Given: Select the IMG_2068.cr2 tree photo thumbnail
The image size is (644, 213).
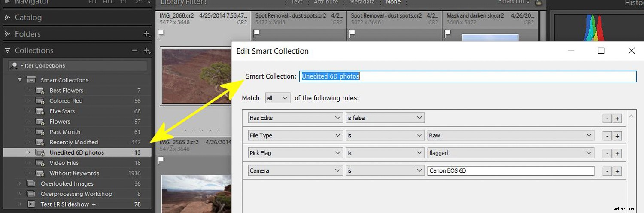Looking at the screenshot, I should click(195, 76).
